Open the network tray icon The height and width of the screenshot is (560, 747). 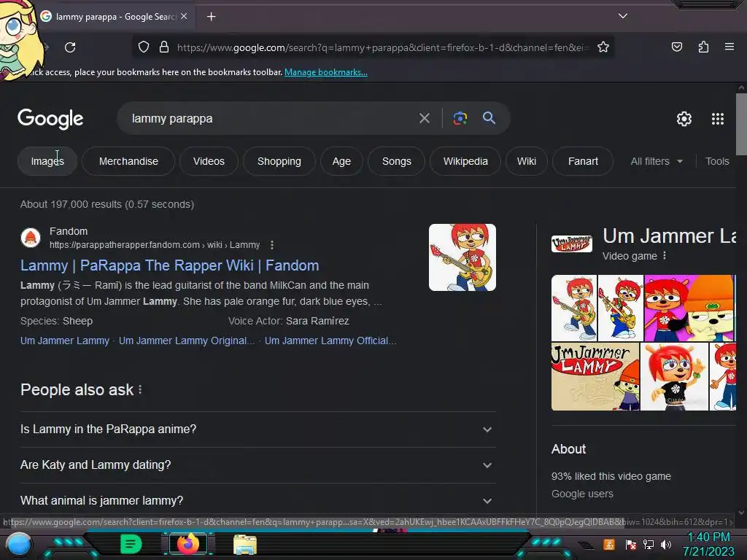click(648, 544)
